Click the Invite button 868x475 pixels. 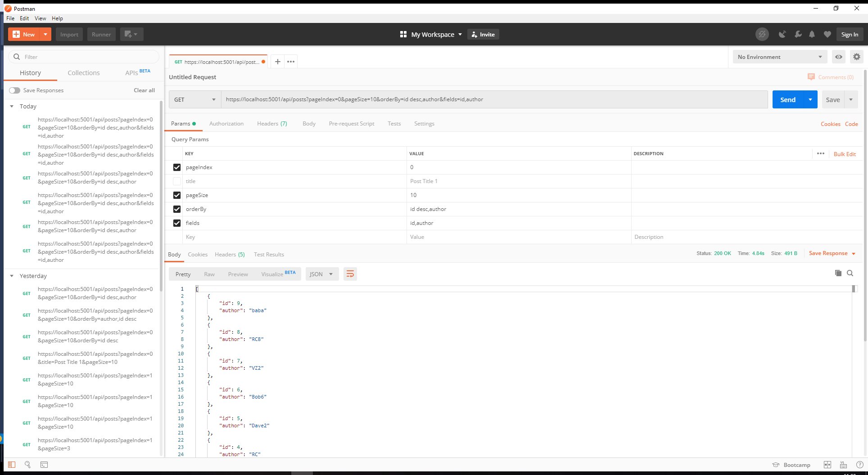tap(483, 34)
